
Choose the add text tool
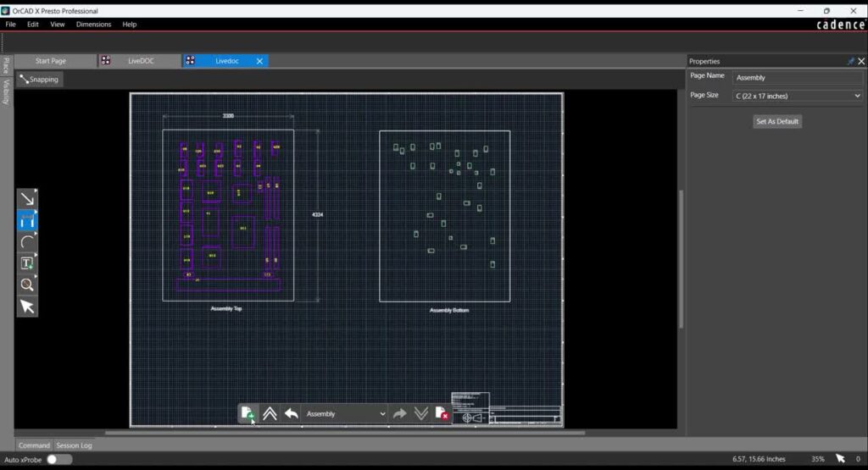pyautogui.click(x=27, y=263)
